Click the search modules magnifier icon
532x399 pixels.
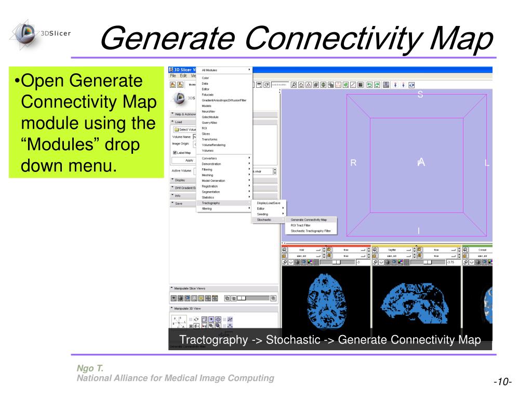[294, 85]
